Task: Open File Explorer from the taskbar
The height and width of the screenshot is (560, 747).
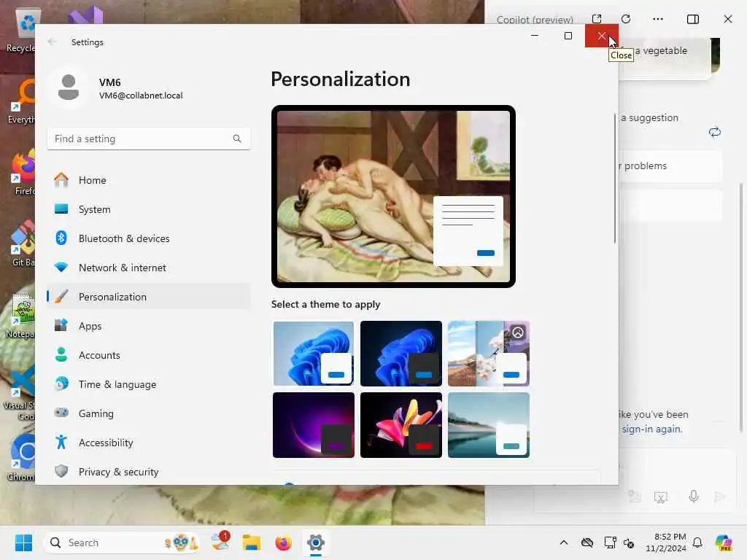Action: pos(252,542)
